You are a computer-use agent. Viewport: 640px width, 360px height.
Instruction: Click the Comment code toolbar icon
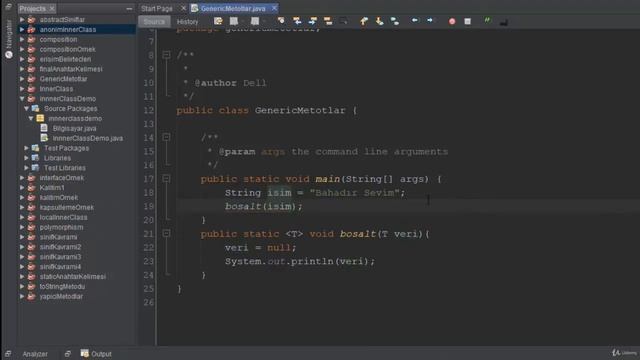tap(487, 20)
